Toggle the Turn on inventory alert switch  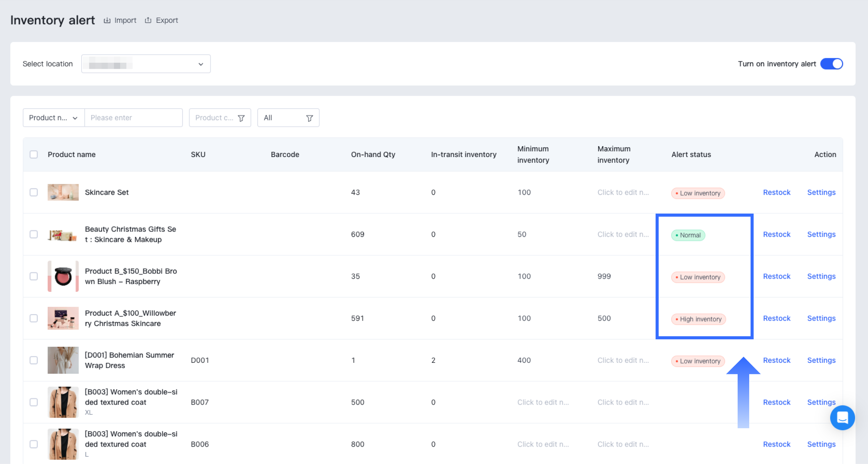[x=831, y=64]
